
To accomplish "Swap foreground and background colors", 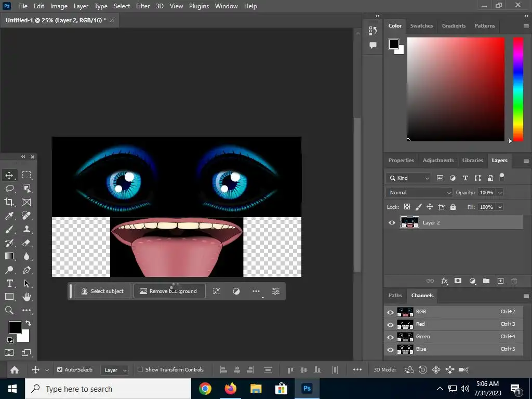I will [x=28, y=323].
